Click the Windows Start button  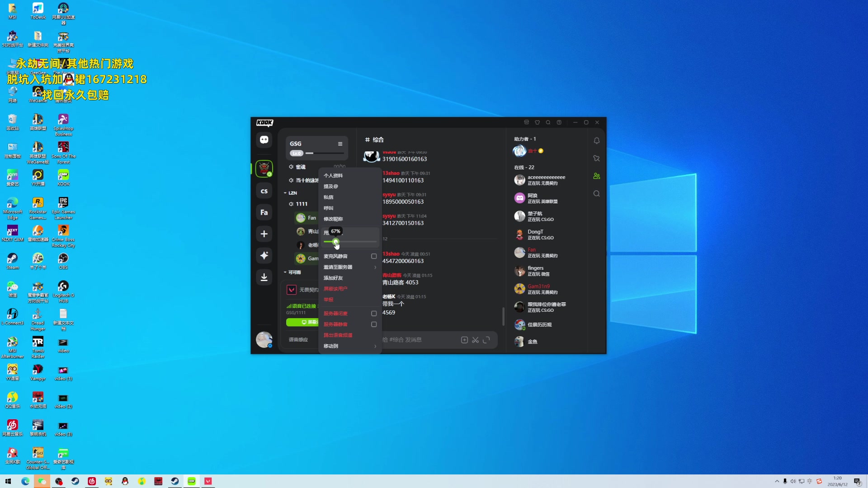8,481
